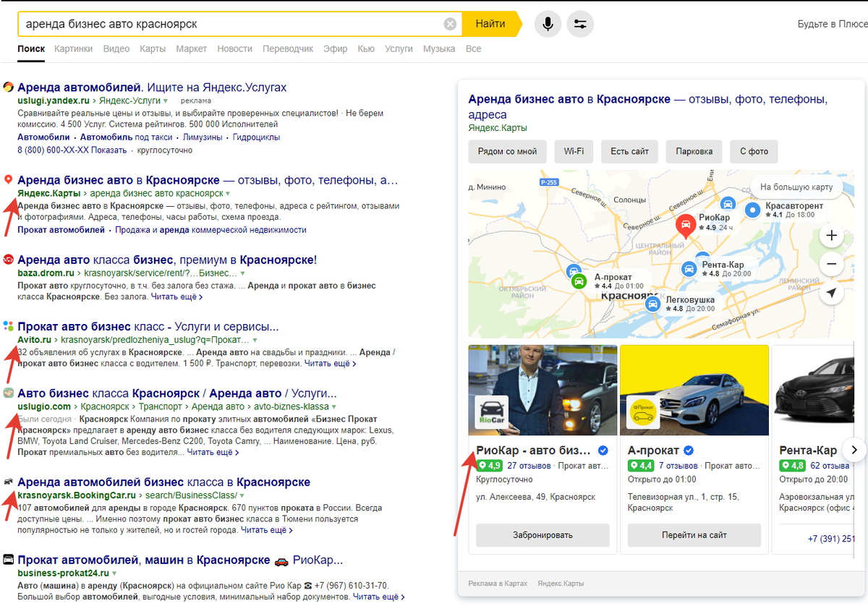Open 62 отзыва link for Рента-Кар
Viewport: 868px width, 606px height.
pyautogui.click(x=830, y=466)
